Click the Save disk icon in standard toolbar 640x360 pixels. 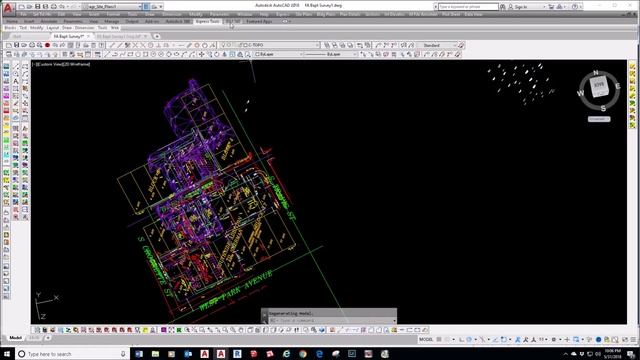16,45
